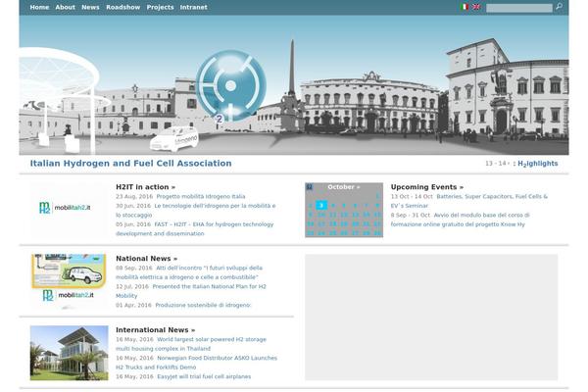Open the 'October »' calendar month link
Viewport: 588px width, 392px height.
344,187
